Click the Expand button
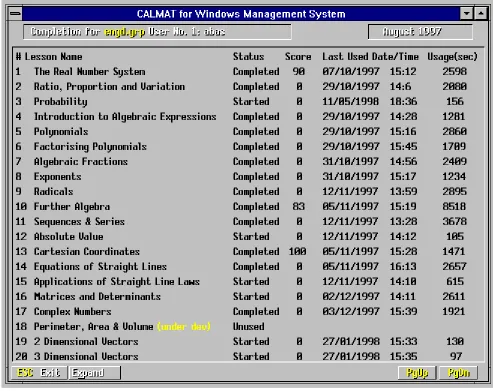 [94, 373]
